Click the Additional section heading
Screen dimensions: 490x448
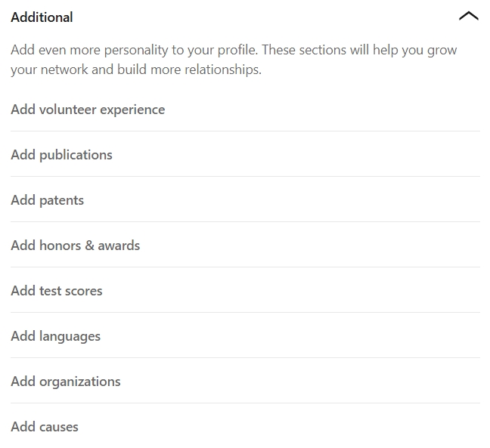pos(42,17)
